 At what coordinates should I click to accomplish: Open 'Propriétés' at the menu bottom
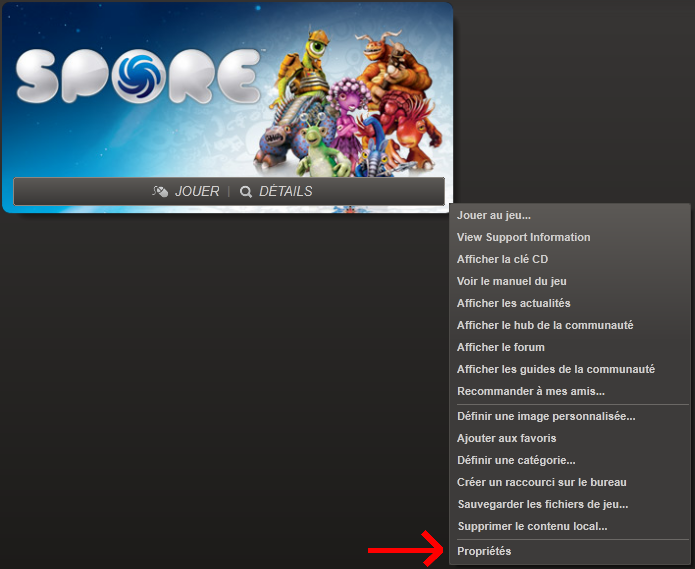click(570, 551)
